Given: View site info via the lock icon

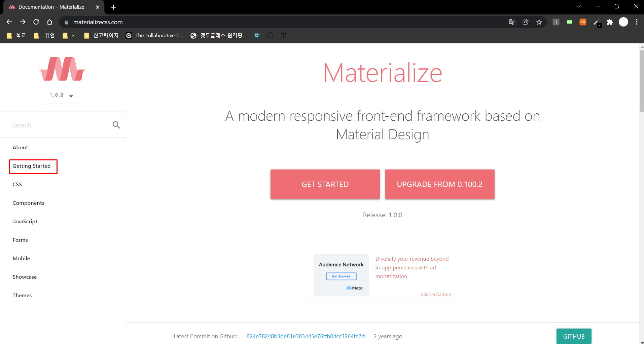Looking at the screenshot, I should [x=66, y=22].
